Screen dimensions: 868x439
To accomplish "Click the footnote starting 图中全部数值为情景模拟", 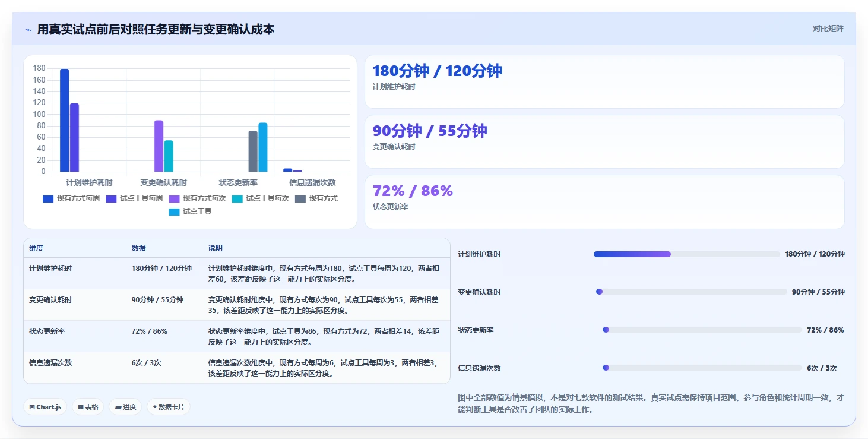I will 651,403.
